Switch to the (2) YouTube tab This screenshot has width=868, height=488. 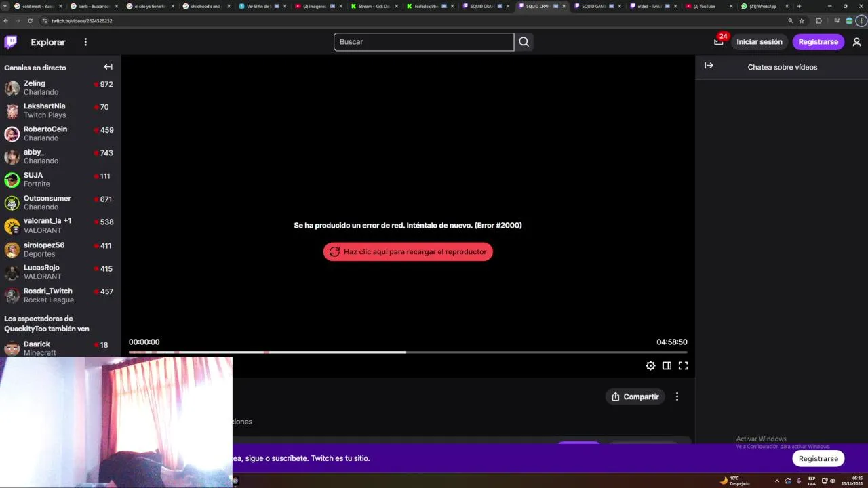pos(709,6)
